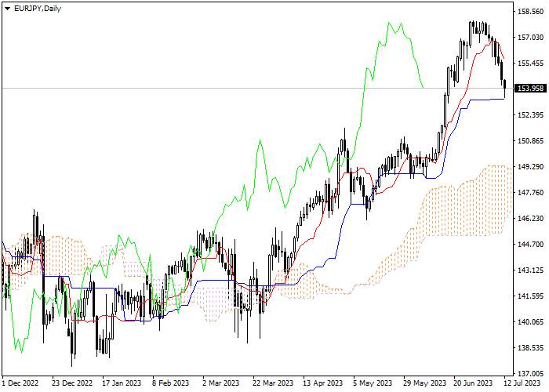Select the current price label 153.958

click(x=531, y=88)
